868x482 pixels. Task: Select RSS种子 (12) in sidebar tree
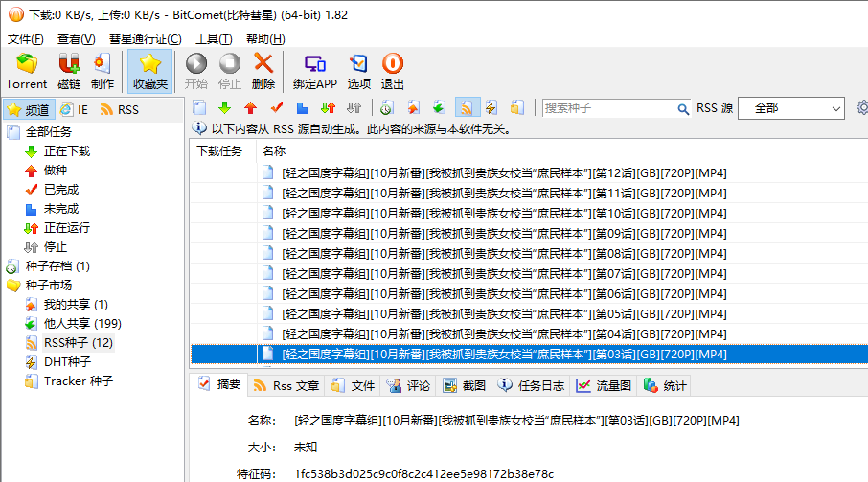tap(78, 343)
